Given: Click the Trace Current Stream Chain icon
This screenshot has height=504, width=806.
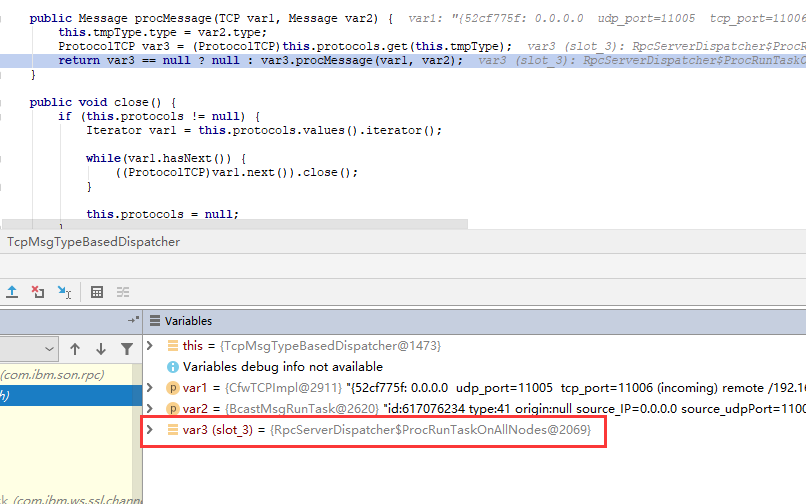Looking at the screenshot, I should (x=123, y=292).
